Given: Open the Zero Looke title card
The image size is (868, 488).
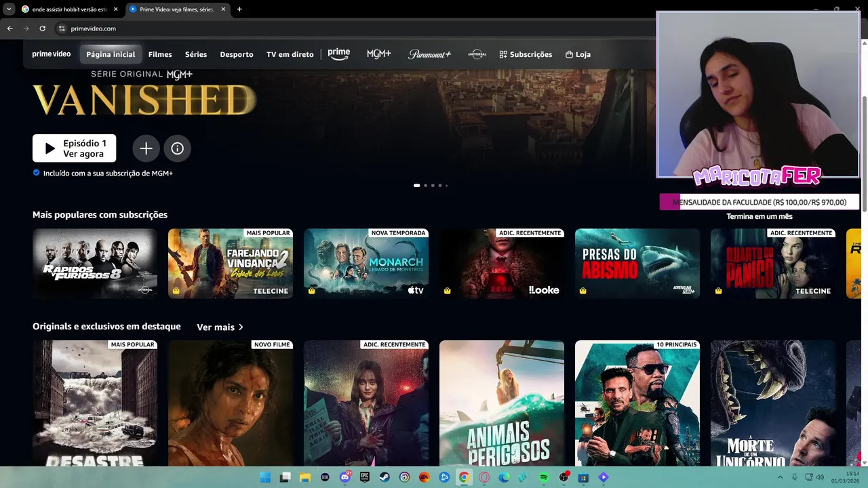Looking at the screenshot, I should tap(502, 264).
